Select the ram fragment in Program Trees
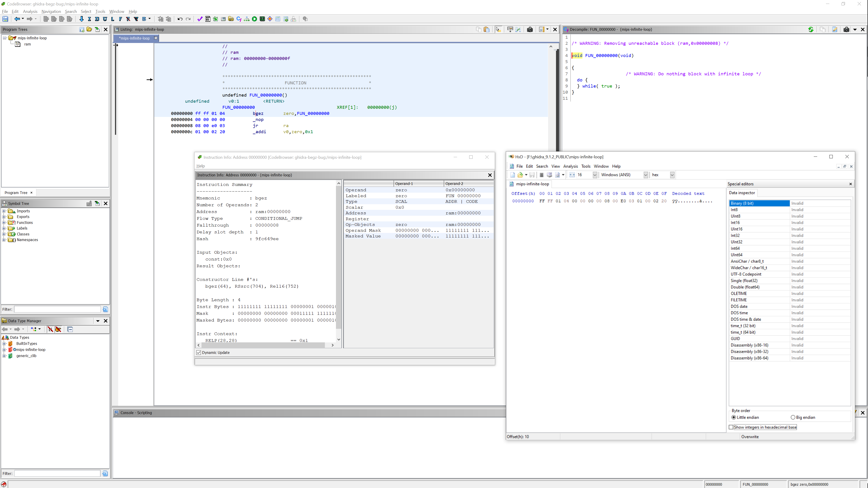Screen dimensions: 868x488 pos(27,44)
